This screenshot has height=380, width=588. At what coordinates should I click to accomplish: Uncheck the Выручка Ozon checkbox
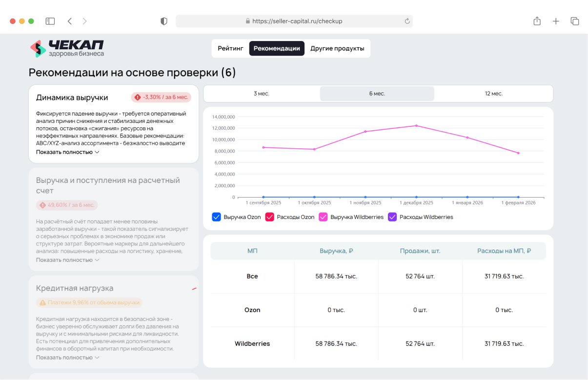click(x=217, y=217)
